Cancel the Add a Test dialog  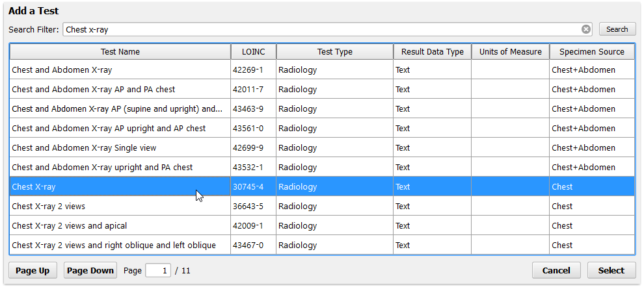tap(556, 270)
